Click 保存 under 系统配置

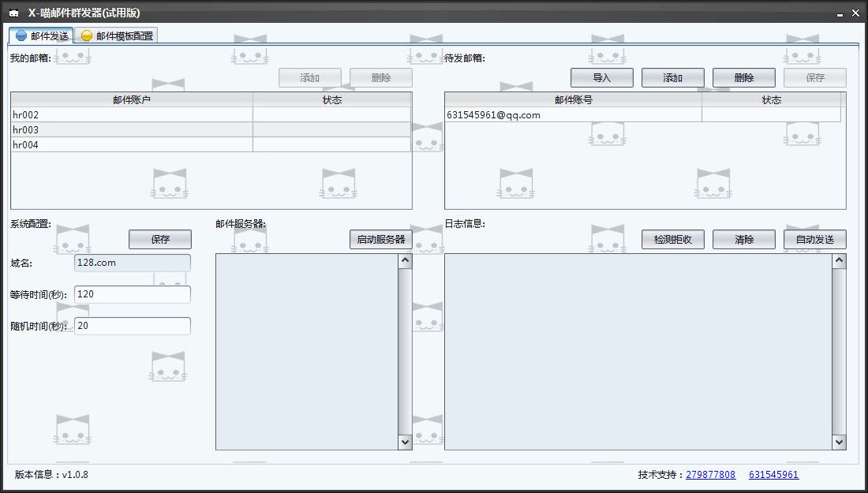159,239
